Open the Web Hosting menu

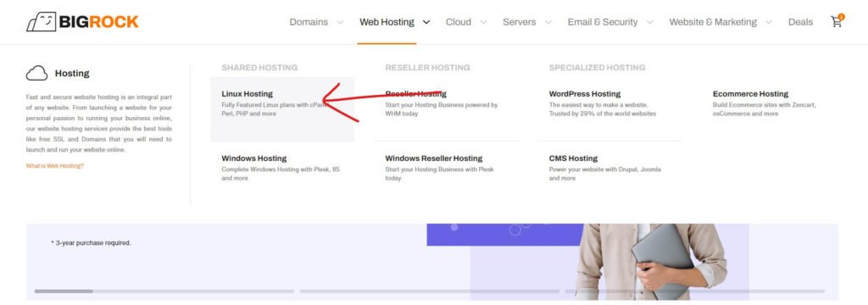pos(387,22)
